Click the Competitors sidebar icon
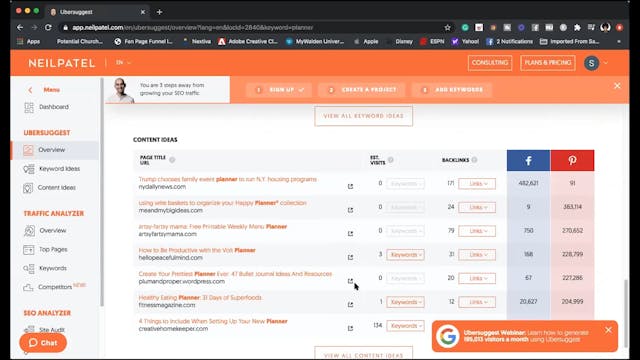This screenshot has height=360, width=640. tap(28, 287)
